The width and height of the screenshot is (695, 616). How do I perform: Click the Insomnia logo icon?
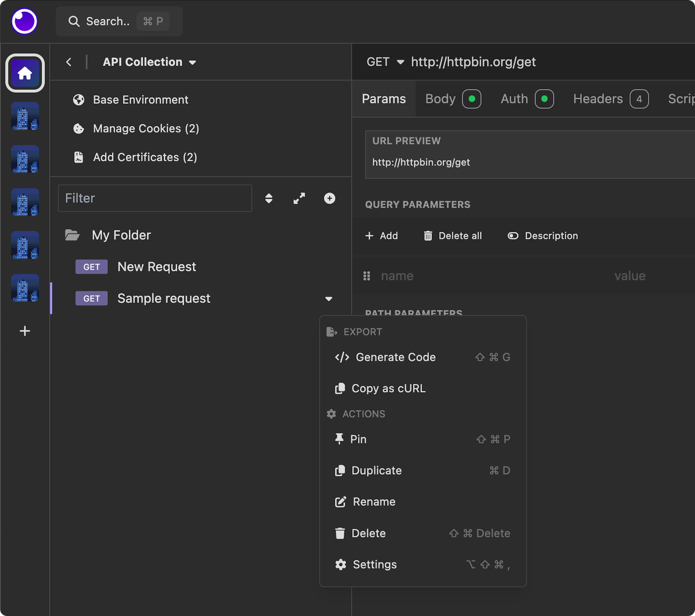pos(24,21)
